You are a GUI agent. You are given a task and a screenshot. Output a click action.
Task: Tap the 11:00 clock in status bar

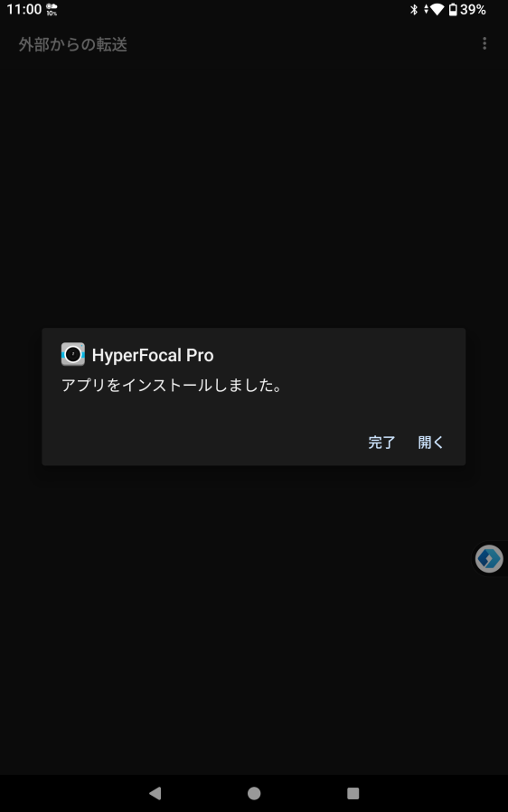pyautogui.click(x=24, y=9)
